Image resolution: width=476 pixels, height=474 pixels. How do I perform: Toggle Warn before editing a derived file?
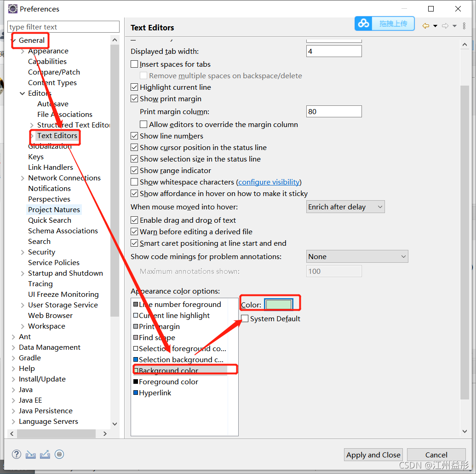point(134,231)
